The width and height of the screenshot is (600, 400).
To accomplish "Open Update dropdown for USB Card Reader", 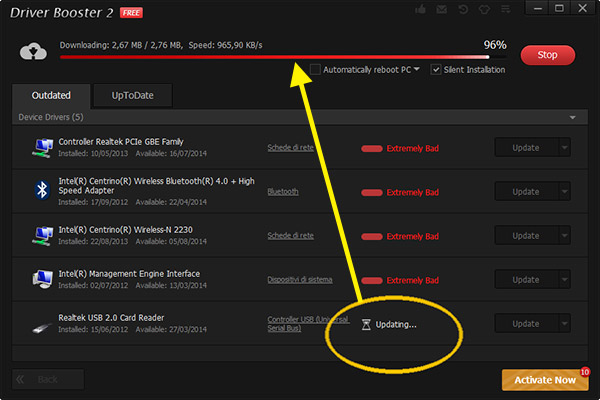I will point(565,324).
